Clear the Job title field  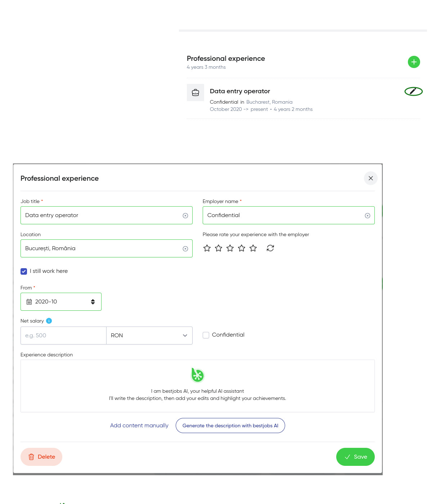(x=185, y=216)
